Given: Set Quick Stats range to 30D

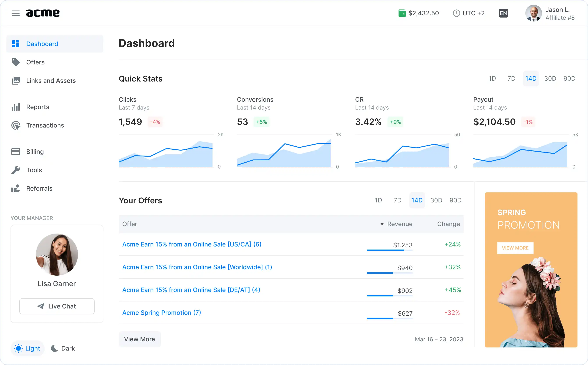Looking at the screenshot, I should coord(550,78).
